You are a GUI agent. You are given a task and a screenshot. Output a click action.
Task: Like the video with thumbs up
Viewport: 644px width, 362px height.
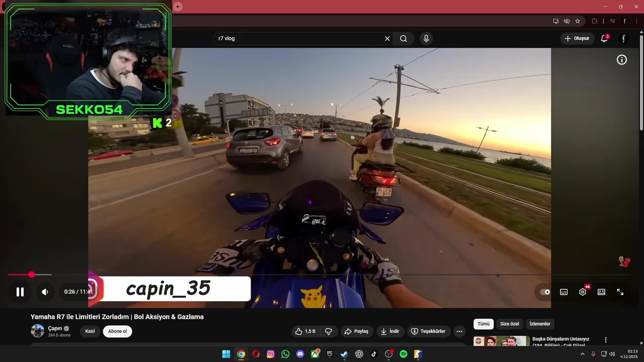[305, 331]
